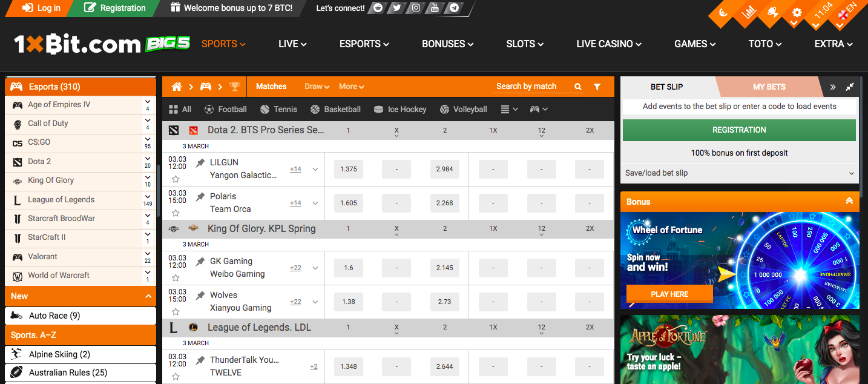Expand the Save/load bet slip dropdown
868x384 pixels.
739,173
